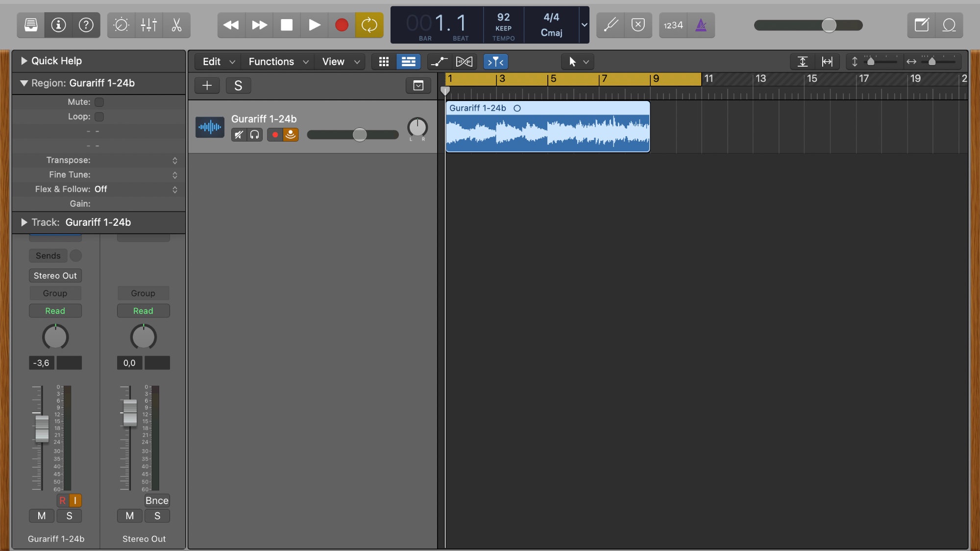Image resolution: width=980 pixels, height=551 pixels.
Task: Click the Flex show/hide icon
Action: (x=464, y=62)
